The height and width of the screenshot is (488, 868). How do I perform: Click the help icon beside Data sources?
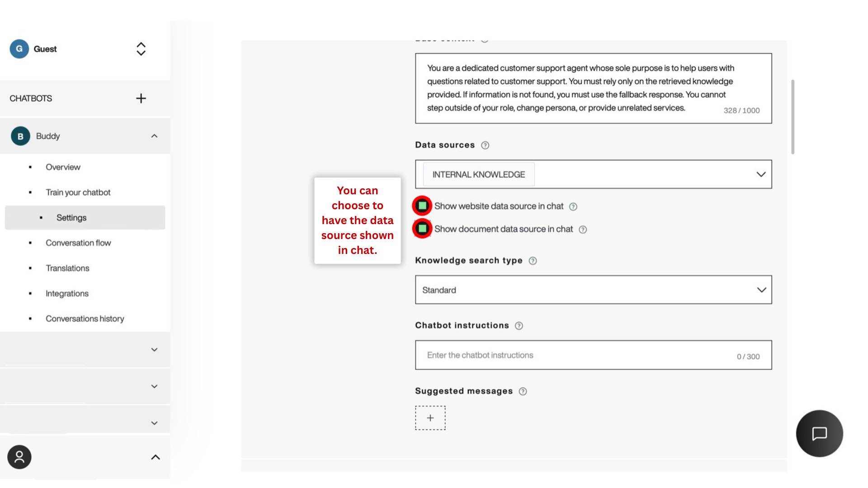click(x=485, y=145)
